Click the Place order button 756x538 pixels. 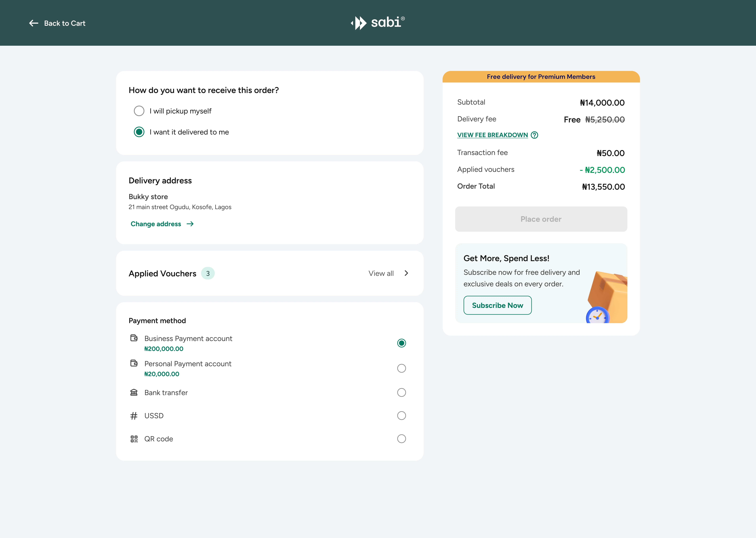click(x=541, y=219)
